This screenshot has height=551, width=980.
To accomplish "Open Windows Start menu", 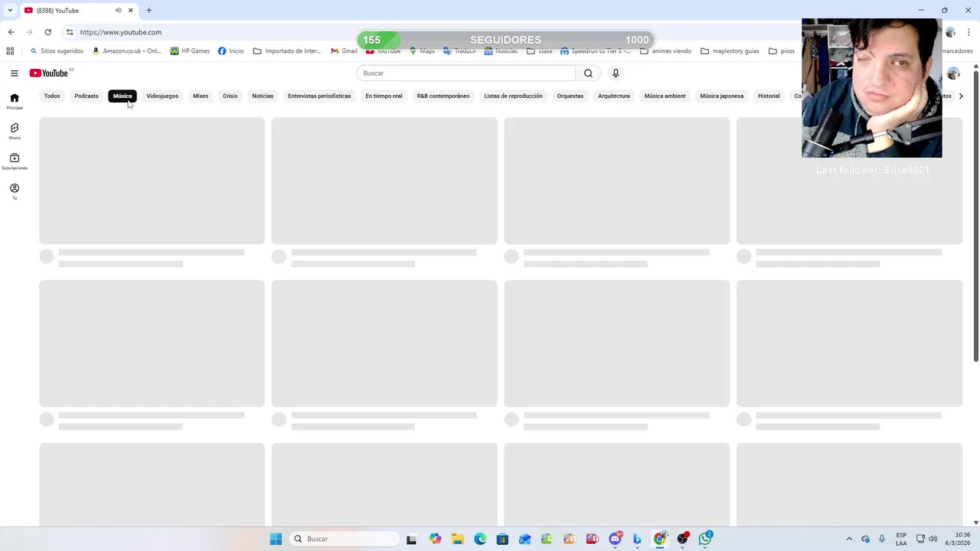I will coord(276,539).
